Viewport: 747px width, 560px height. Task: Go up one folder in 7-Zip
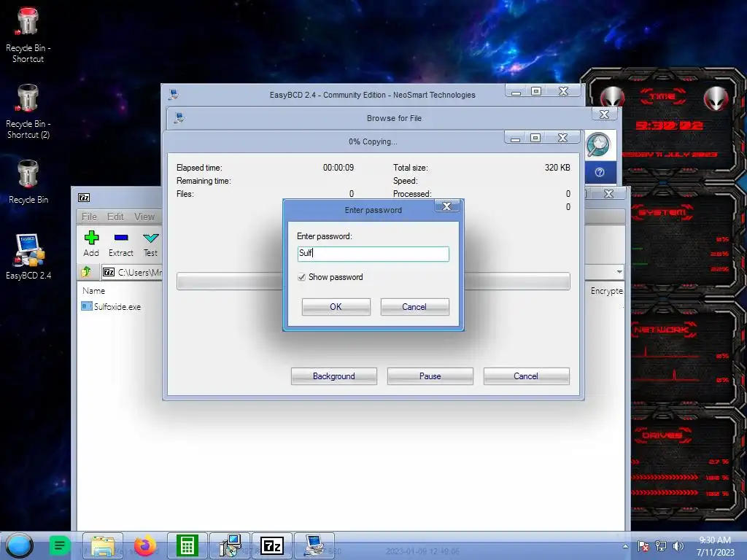point(86,272)
